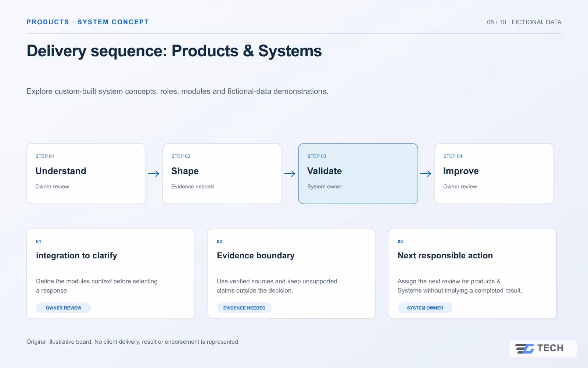Click 'Define the modules context' description
Image resolution: width=588 pixels, height=368 pixels.
(x=97, y=286)
